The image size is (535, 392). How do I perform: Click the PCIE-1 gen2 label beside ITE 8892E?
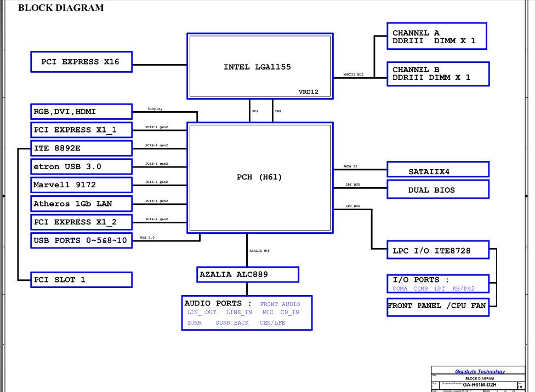(156, 145)
